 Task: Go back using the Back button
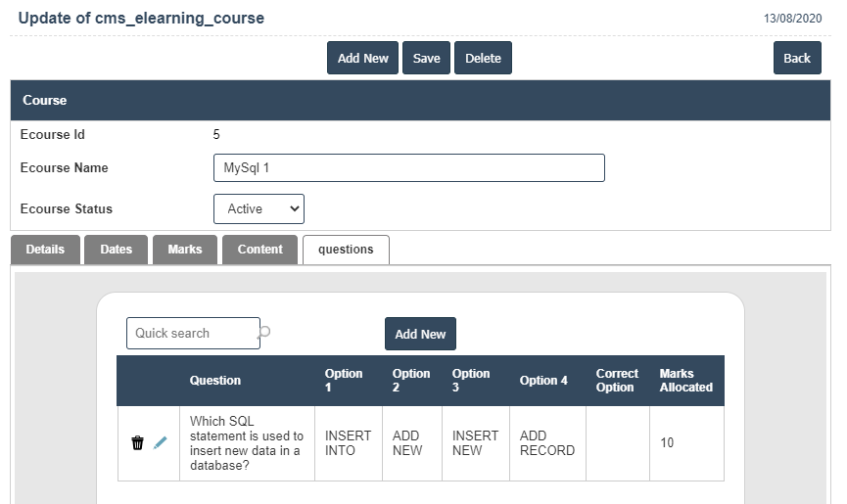click(x=796, y=58)
